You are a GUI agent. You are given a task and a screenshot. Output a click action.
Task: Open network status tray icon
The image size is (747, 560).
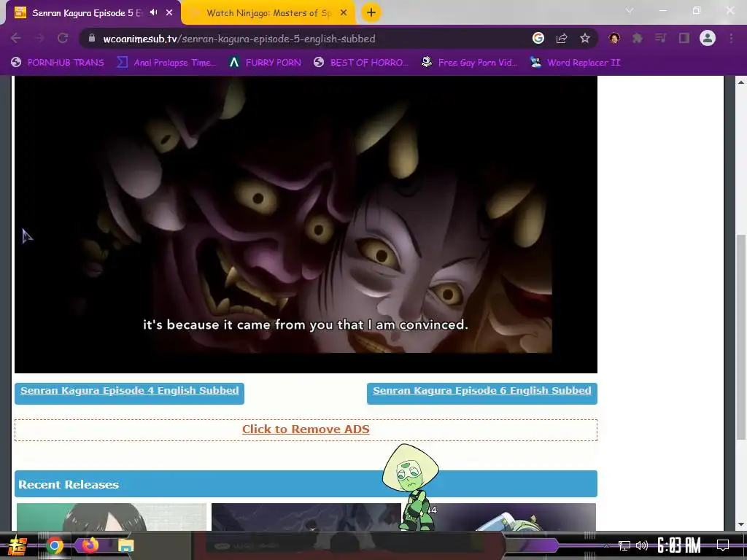tap(624, 545)
